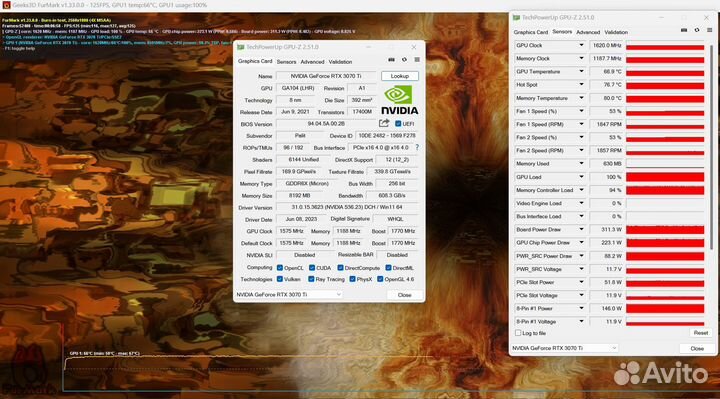The image size is (720, 399).
Task: Click the refresh icon in Sensors window
Action: coord(697,30)
